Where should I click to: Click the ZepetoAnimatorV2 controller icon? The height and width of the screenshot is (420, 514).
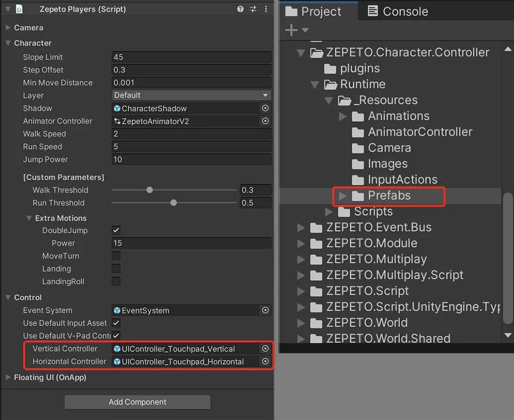pyautogui.click(x=117, y=121)
